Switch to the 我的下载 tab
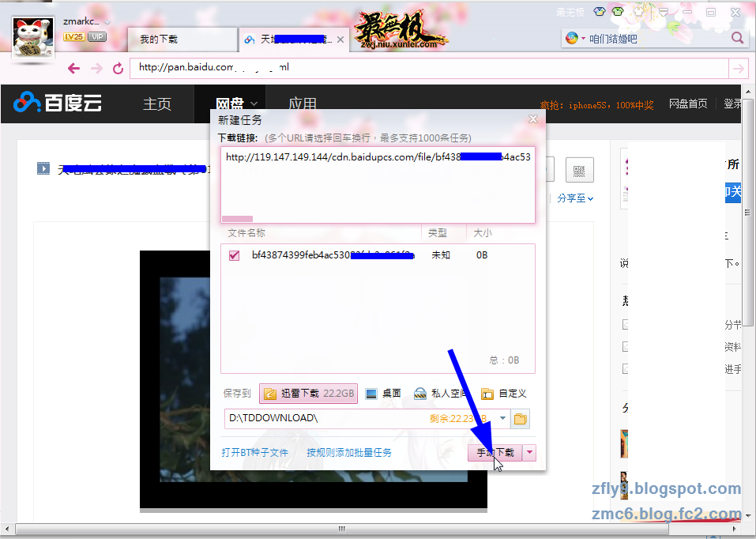Screen dimensions: 756x539 (x=182, y=40)
